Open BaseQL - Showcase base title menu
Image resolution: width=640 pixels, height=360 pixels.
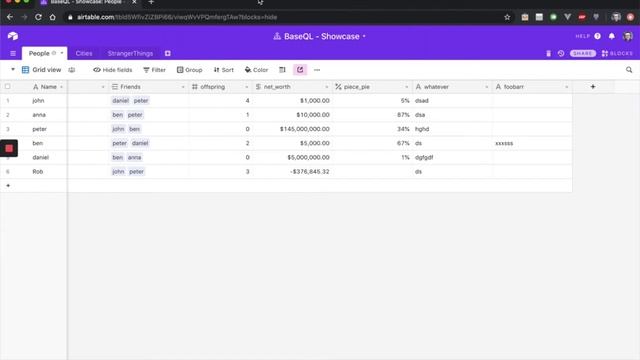point(320,36)
